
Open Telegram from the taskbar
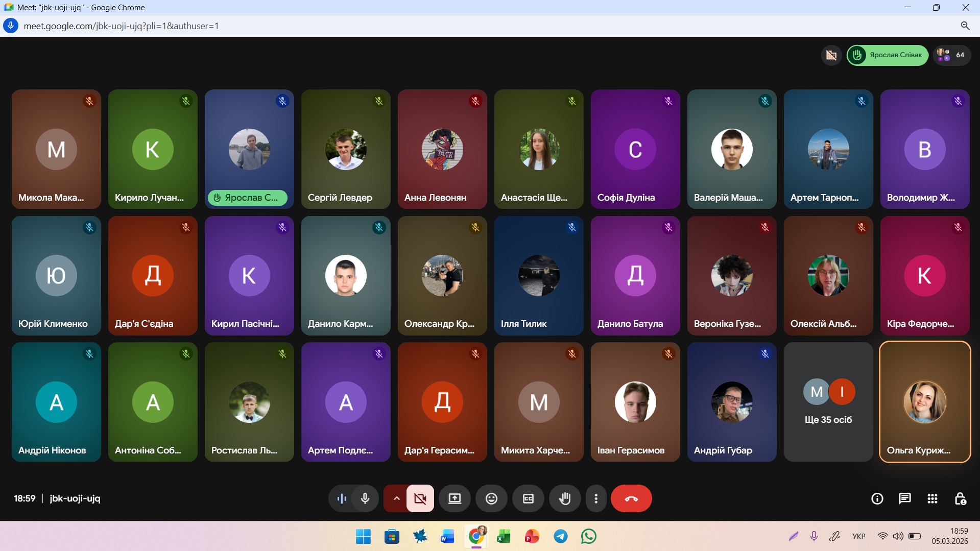[561, 536]
